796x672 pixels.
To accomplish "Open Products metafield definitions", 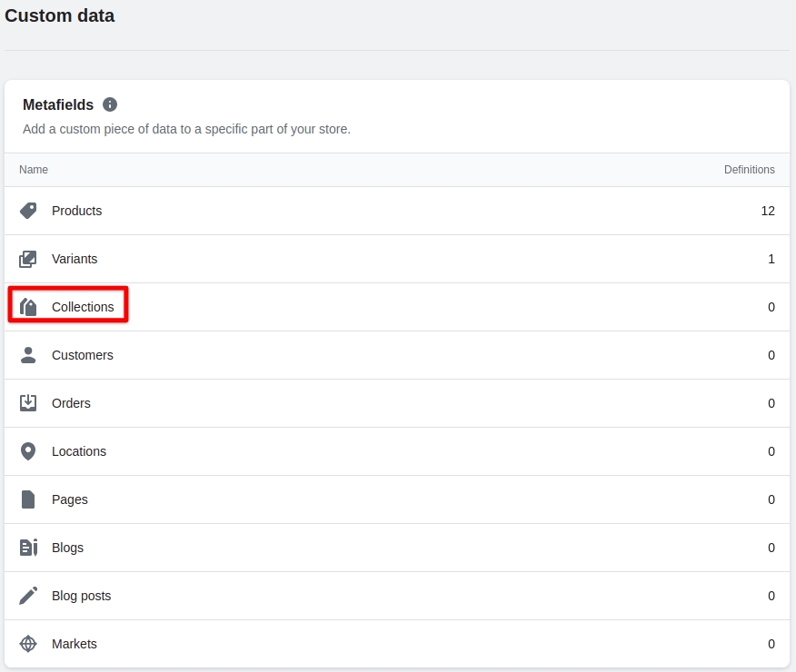I will [x=76, y=211].
